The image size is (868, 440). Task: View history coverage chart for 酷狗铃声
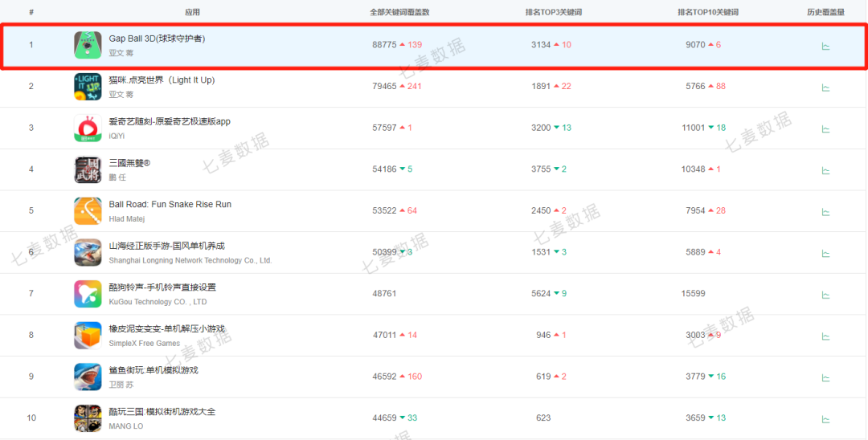tap(825, 295)
